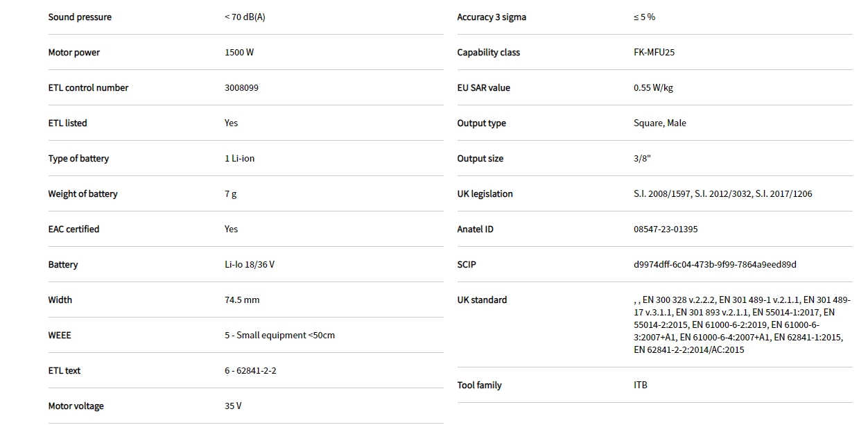Click the Type of battery label
This screenshot has width=868, height=425.
(x=78, y=159)
